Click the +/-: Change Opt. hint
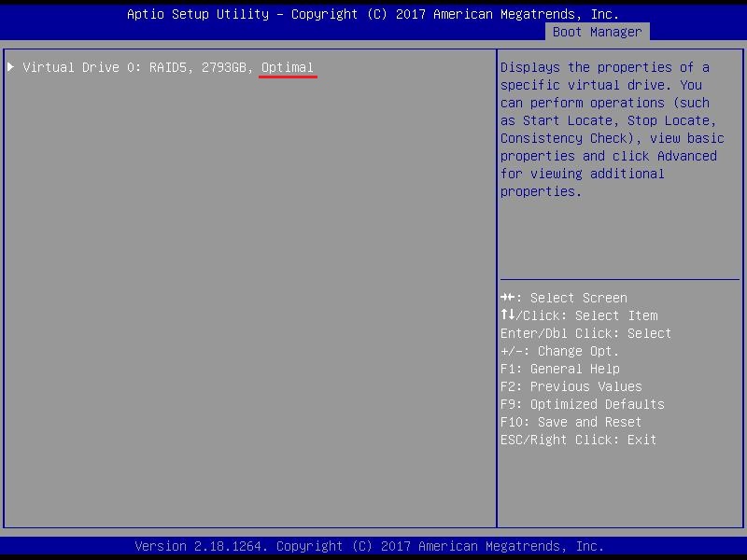 point(559,351)
